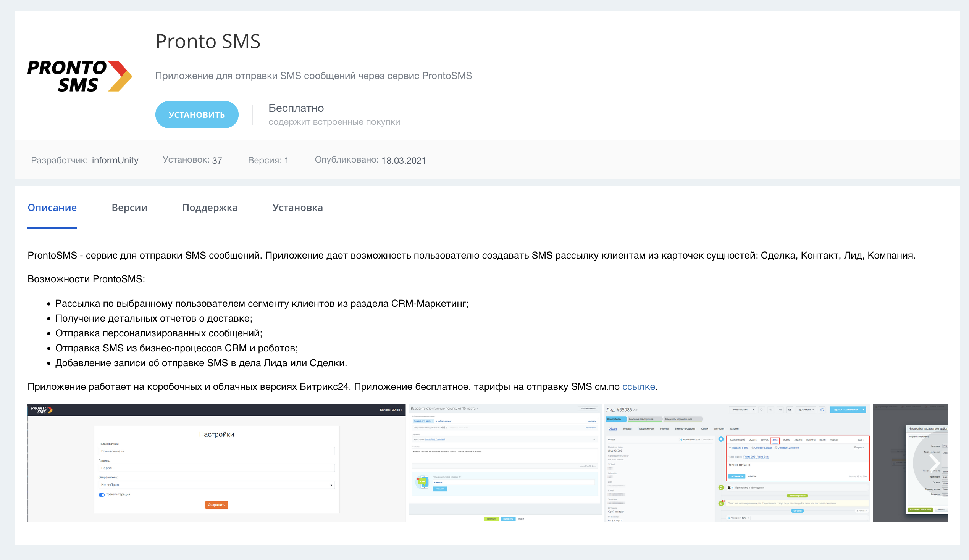969x560 pixels.
Task: Click the bullet about CRM-Маркетинг segment mailing
Action: click(x=262, y=303)
